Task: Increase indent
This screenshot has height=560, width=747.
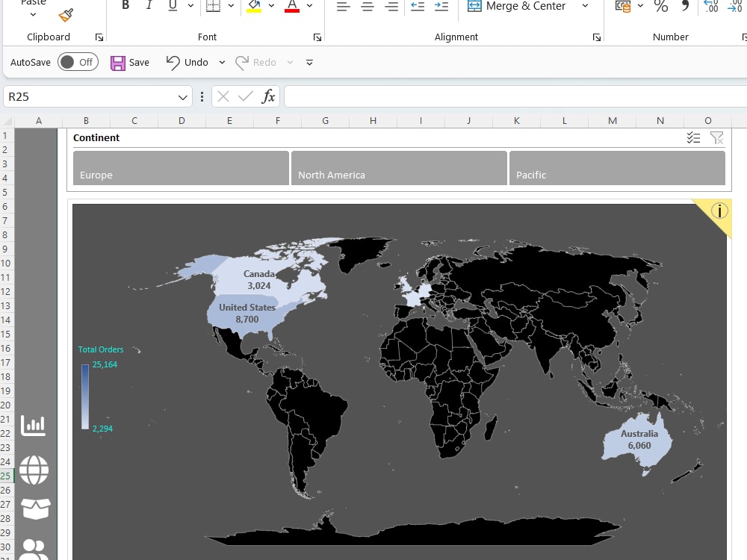Action: [x=441, y=6]
